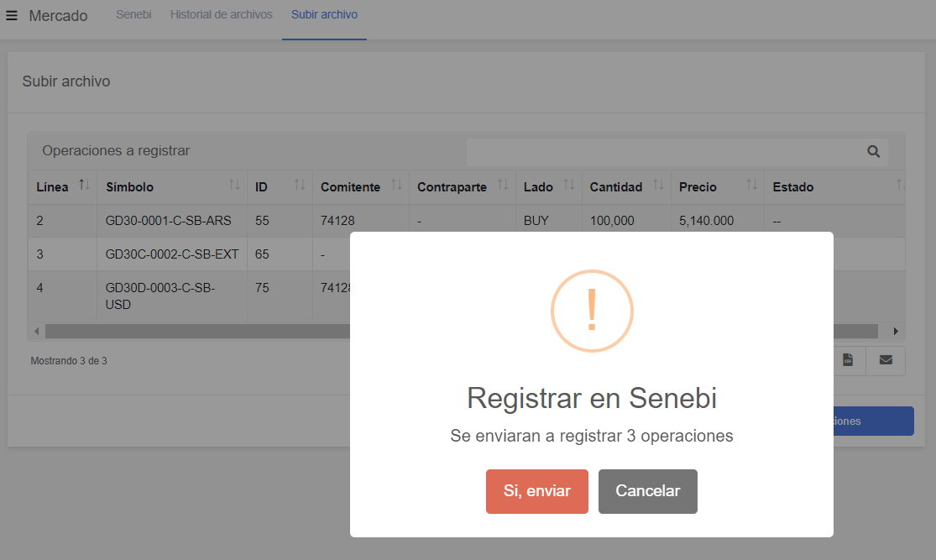Switch to the Senebi tab

coord(133,15)
